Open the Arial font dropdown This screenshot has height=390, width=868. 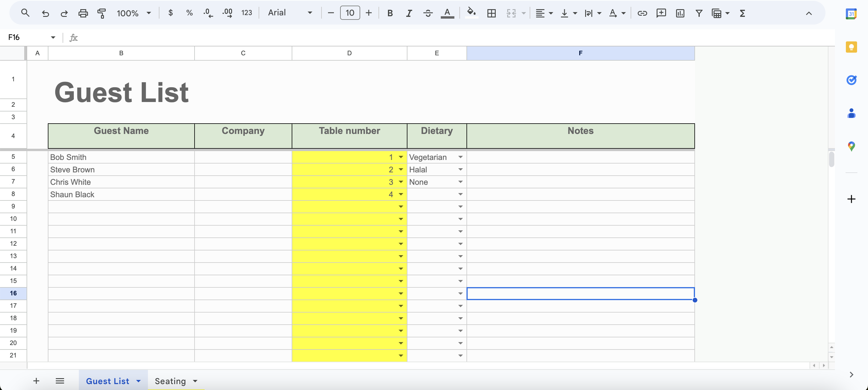(290, 13)
